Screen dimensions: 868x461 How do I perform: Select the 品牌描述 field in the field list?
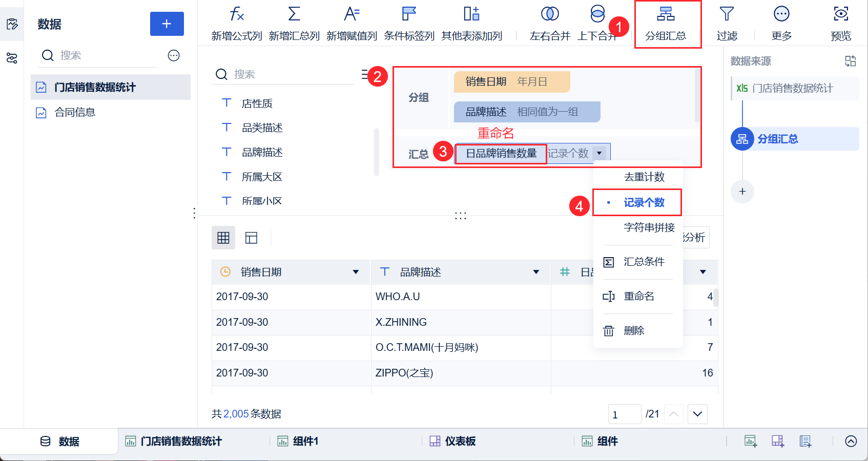pos(262,152)
